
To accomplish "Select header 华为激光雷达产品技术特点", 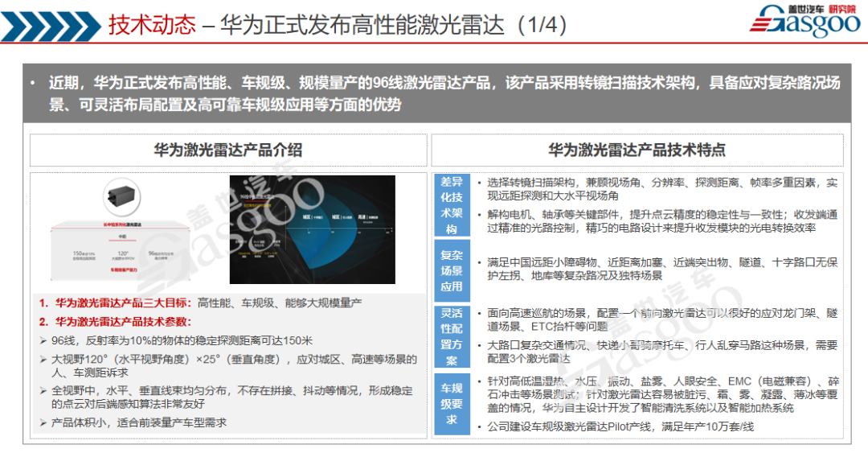I will click(x=637, y=150).
